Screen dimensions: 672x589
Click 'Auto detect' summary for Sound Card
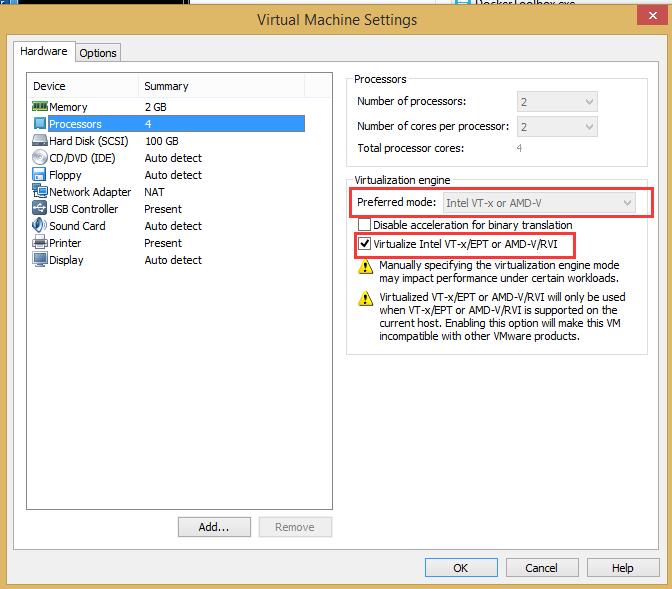[173, 226]
